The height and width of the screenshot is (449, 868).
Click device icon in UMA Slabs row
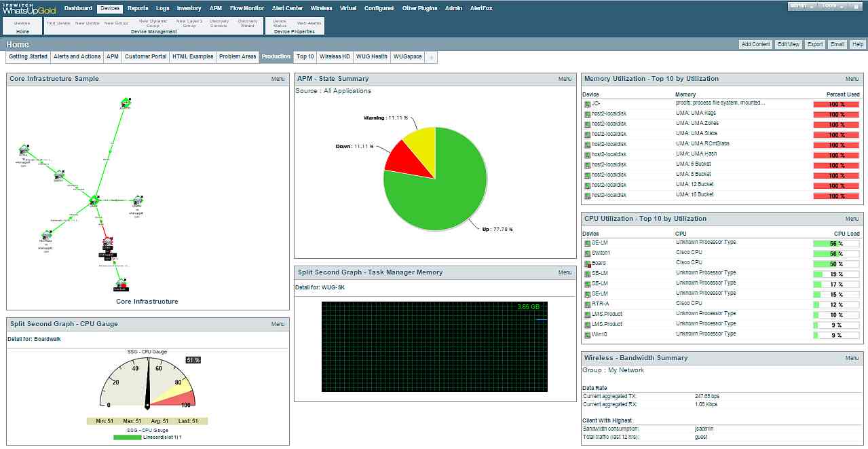coord(588,134)
